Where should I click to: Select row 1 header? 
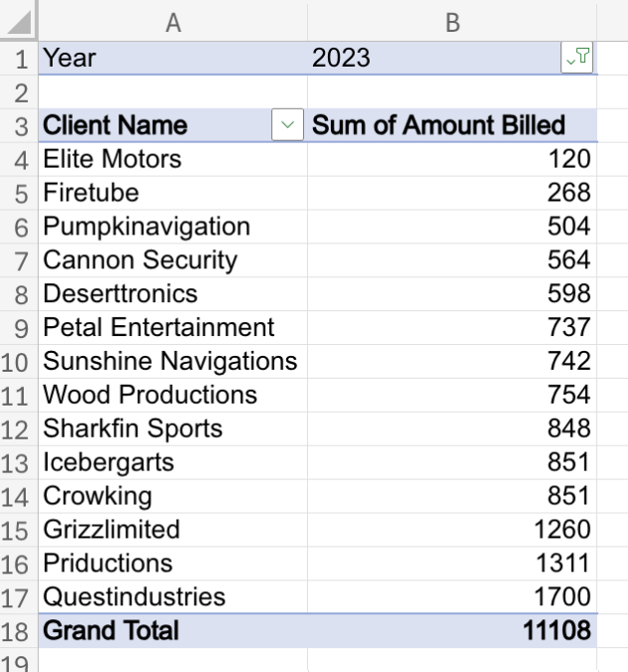[19, 59]
